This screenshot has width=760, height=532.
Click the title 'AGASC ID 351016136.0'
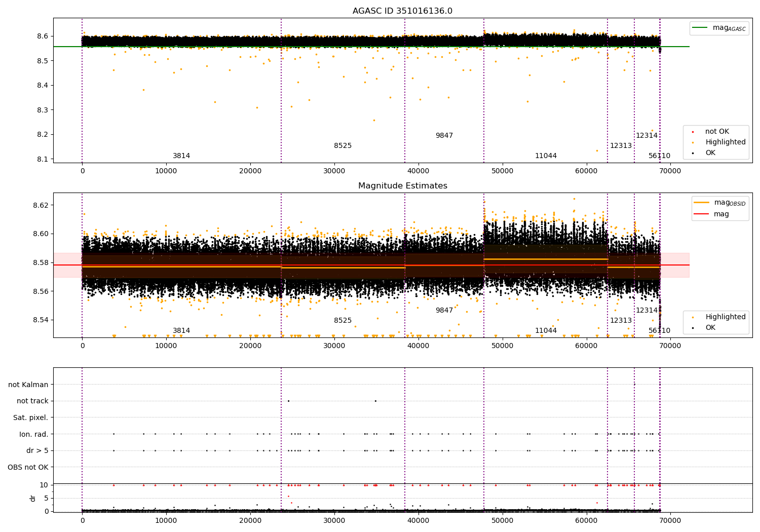pos(402,11)
